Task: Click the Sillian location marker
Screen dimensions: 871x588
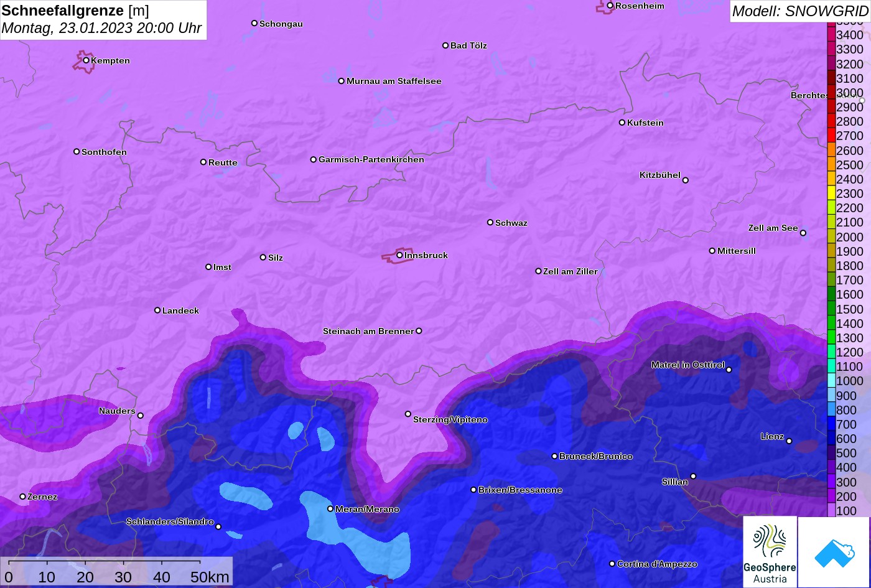Action: (x=693, y=477)
